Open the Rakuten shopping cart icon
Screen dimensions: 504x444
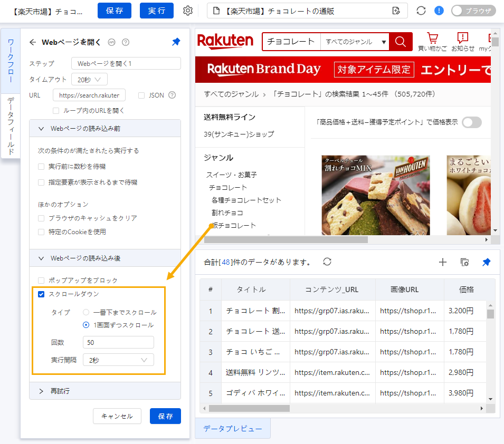[x=433, y=42]
